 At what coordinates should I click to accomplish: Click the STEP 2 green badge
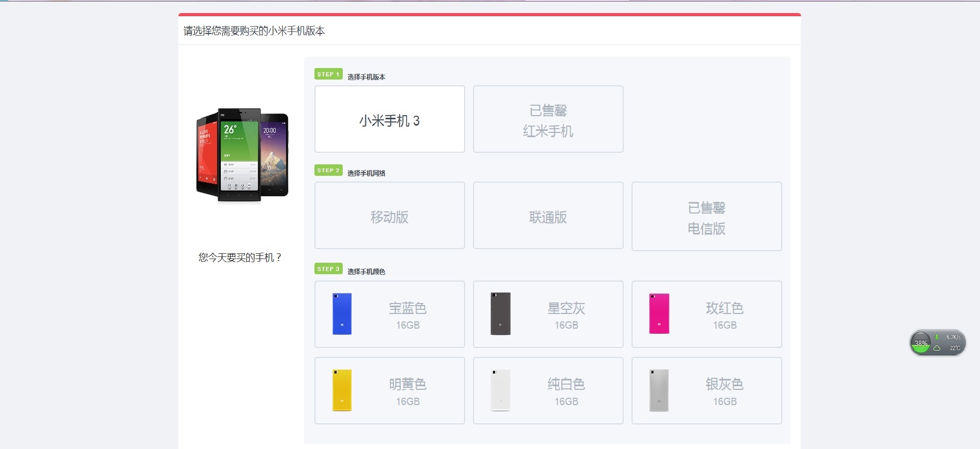coord(329,170)
